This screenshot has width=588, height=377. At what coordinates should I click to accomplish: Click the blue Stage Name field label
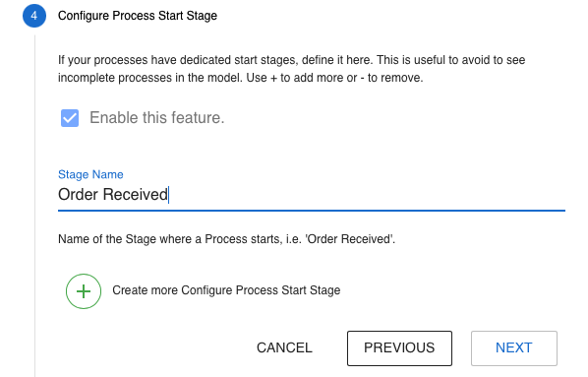90,174
